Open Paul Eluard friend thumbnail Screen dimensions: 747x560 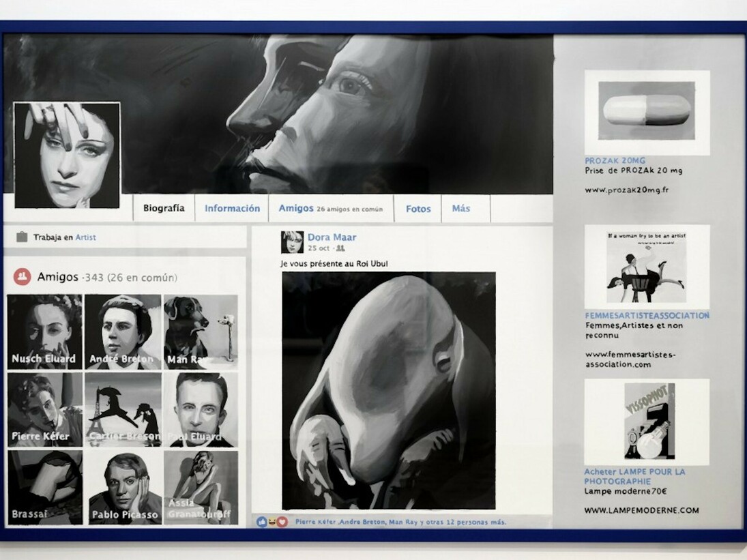(201, 409)
